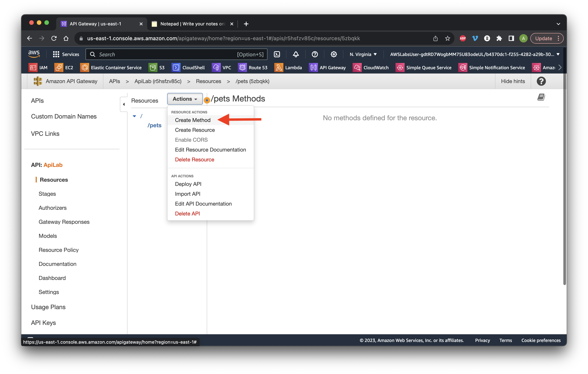Open the N. Virginia region selector
Image resolution: width=588 pixels, height=374 pixels.
[x=363, y=54]
